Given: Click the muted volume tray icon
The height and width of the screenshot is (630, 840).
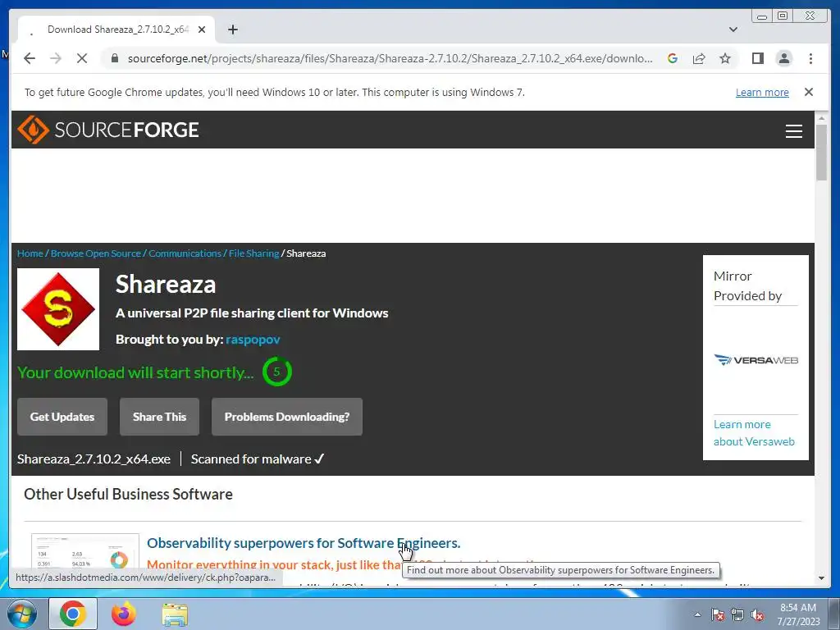Looking at the screenshot, I should tap(757, 614).
